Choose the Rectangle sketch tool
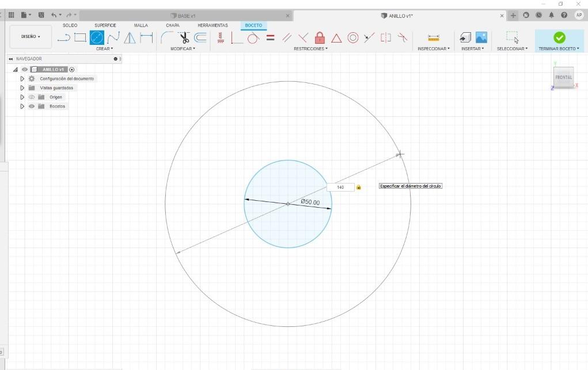The image size is (588, 370). 80,38
